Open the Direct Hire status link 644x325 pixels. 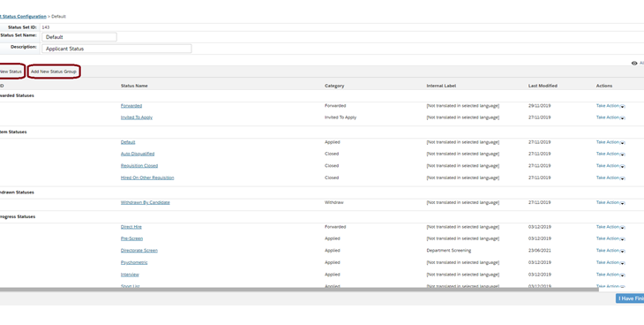[x=131, y=227]
